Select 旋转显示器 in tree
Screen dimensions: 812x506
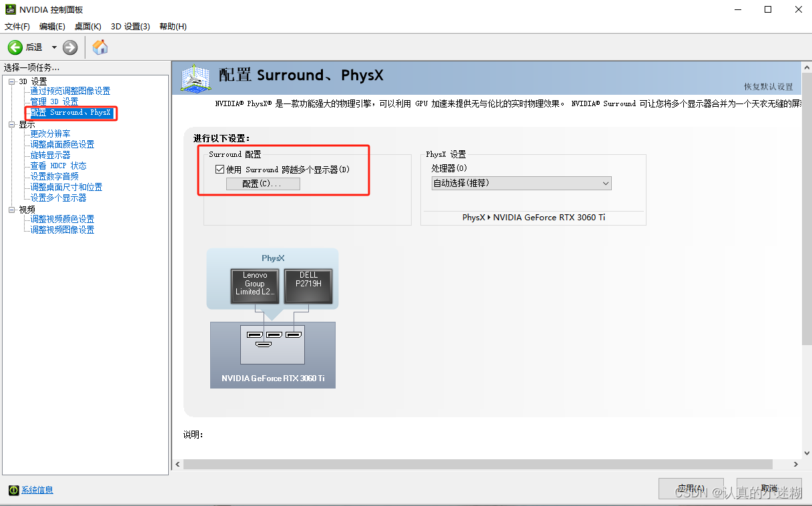click(x=50, y=155)
